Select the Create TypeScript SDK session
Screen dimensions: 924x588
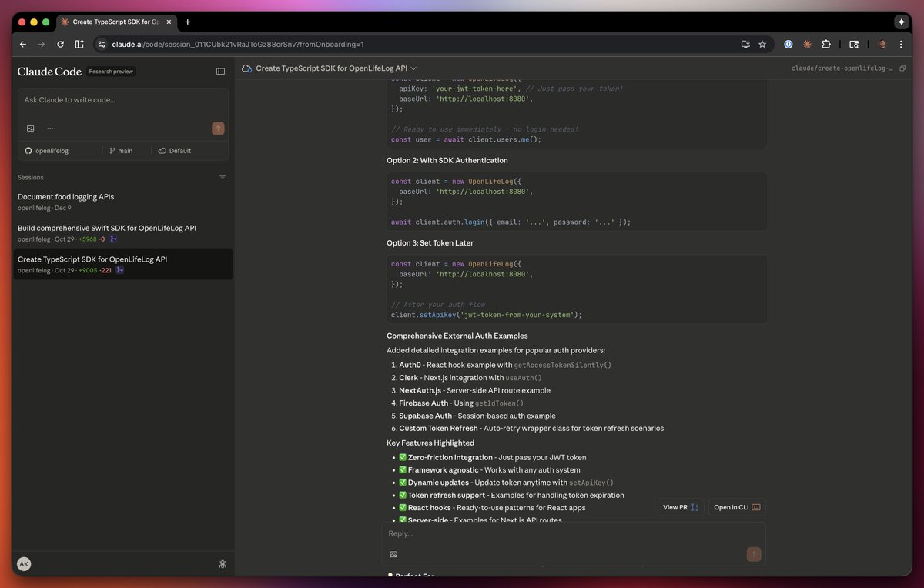122,264
